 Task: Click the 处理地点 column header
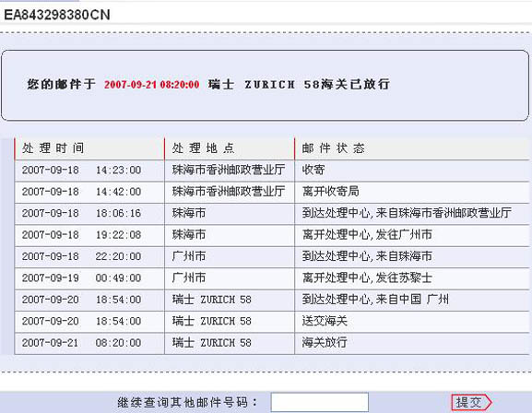click(203, 148)
